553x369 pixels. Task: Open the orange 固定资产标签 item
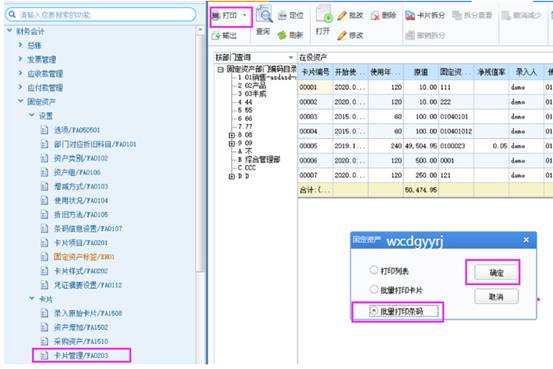tap(84, 257)
